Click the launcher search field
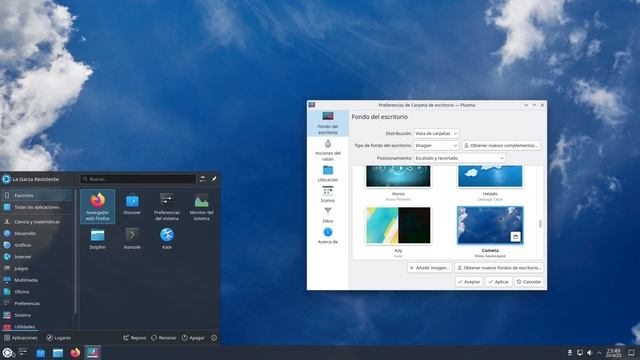 pyautogui.click(x=138, y=179)
